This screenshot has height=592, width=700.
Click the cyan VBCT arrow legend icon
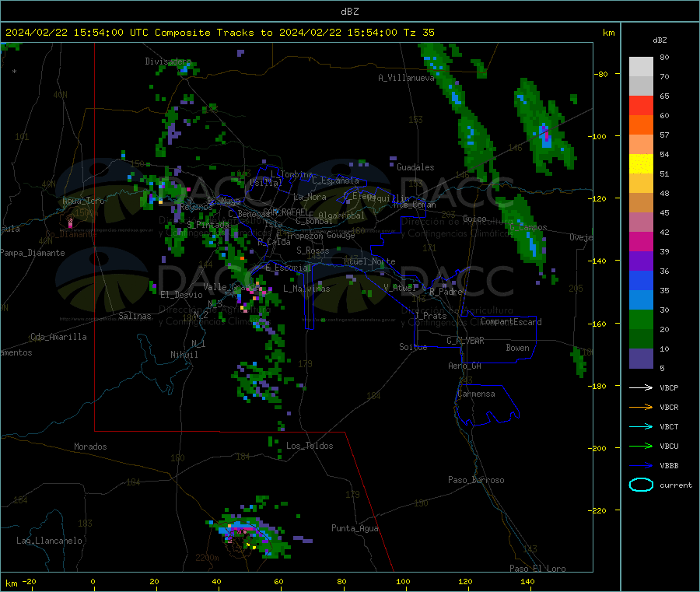point(641,427)
